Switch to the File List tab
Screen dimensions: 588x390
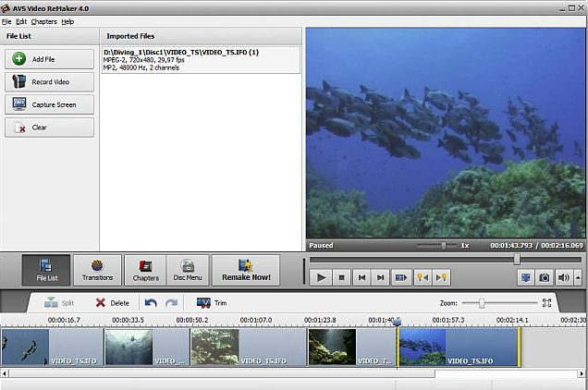46,270
